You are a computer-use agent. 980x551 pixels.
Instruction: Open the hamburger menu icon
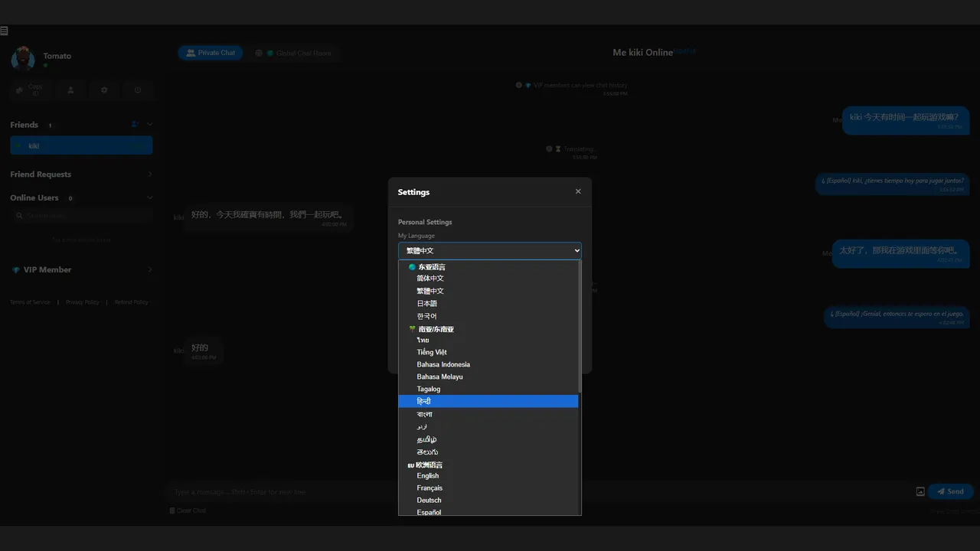pyautogui.click(x=4, y=31)
